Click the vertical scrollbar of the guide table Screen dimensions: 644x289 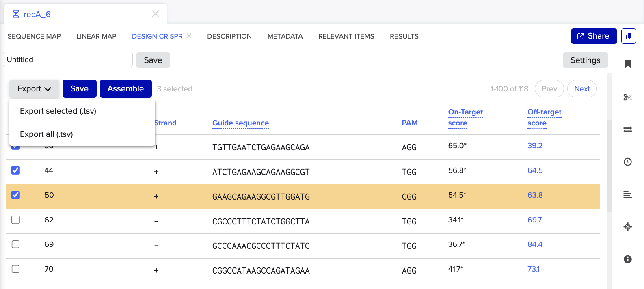609,166
